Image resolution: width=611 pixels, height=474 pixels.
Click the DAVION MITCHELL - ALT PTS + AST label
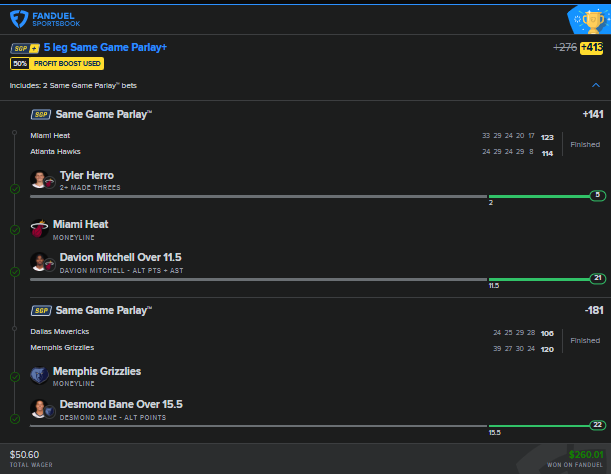pyautogui.click(x=122, y=271)
